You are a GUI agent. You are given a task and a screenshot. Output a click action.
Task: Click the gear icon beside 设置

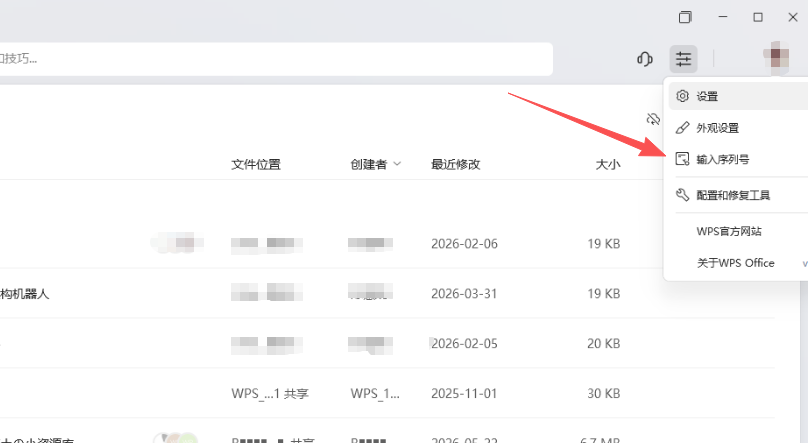point(682,96)
